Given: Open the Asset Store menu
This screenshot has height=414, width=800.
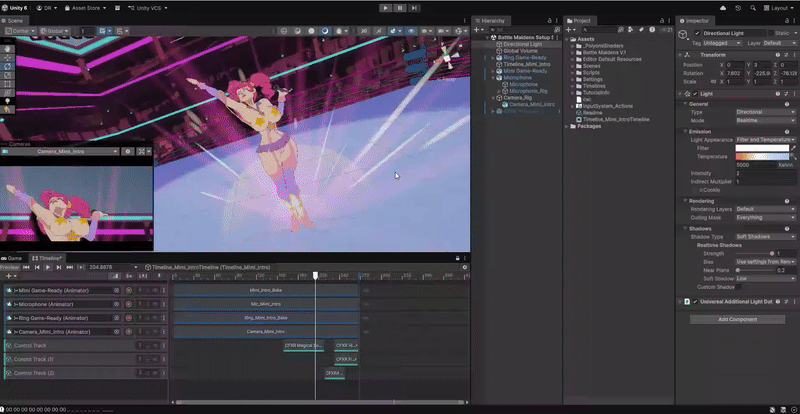Looking at the screenshot, I should click(x=86, y=8).
